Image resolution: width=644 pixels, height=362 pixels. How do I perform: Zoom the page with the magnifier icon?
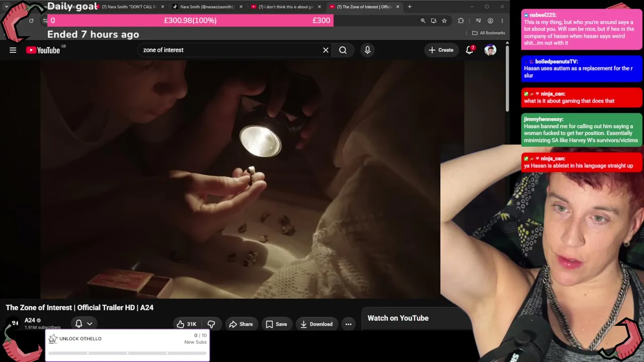tap(423, 21)
